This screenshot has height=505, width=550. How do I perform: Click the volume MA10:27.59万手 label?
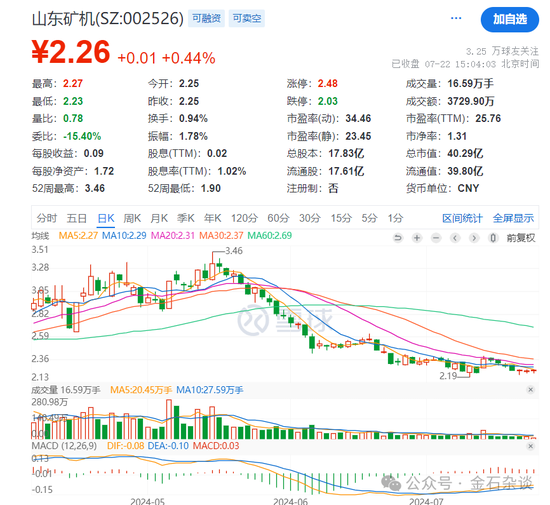pos(209,390)
